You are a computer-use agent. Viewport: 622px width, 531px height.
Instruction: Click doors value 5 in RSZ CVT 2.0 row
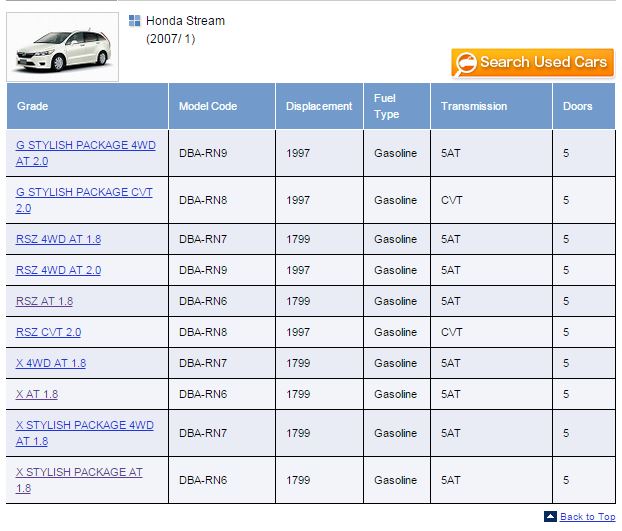[566, 332]
